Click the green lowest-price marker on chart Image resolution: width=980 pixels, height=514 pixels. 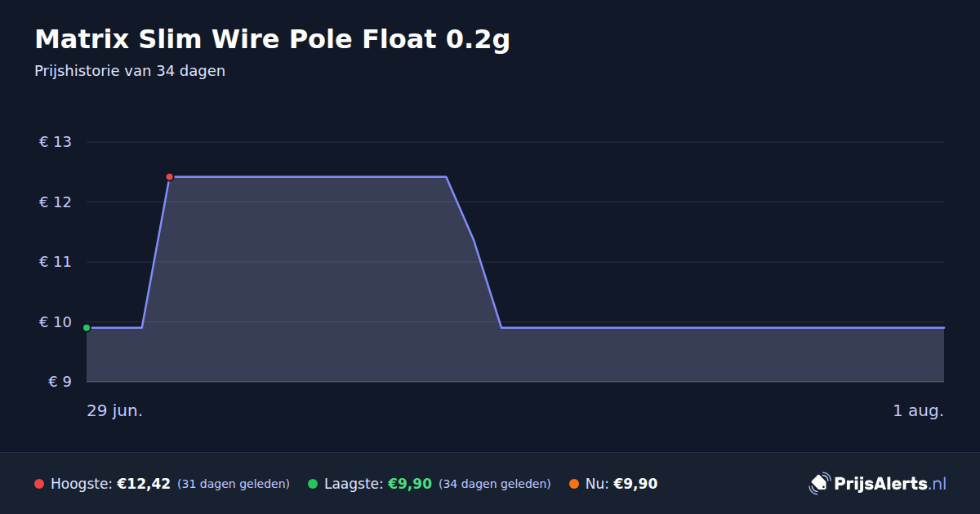click(x=87, y=328)
